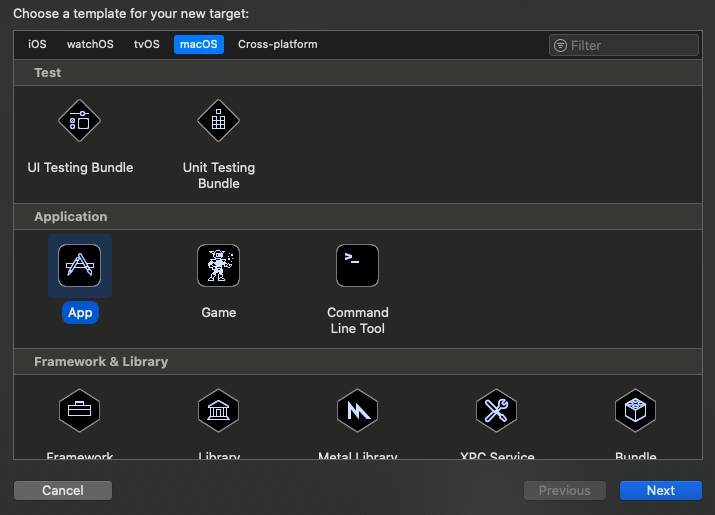Choose the App template icon

pos(79,265)
